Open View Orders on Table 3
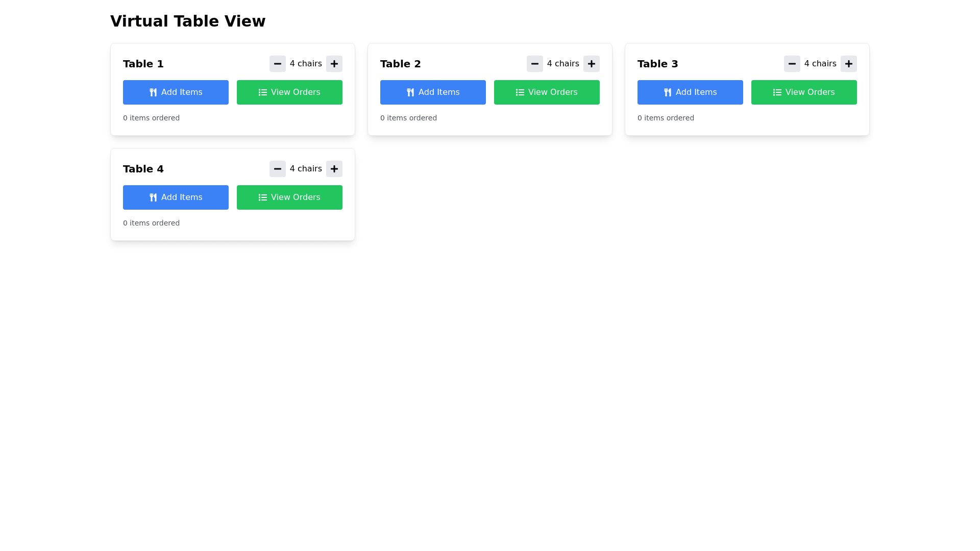 pos(804,92)
